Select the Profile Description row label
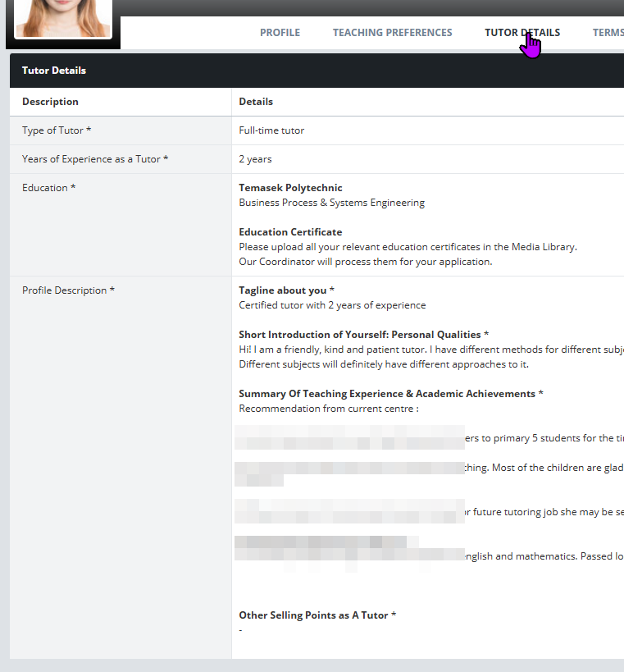 pyautogui.click(x=68, y=290)
